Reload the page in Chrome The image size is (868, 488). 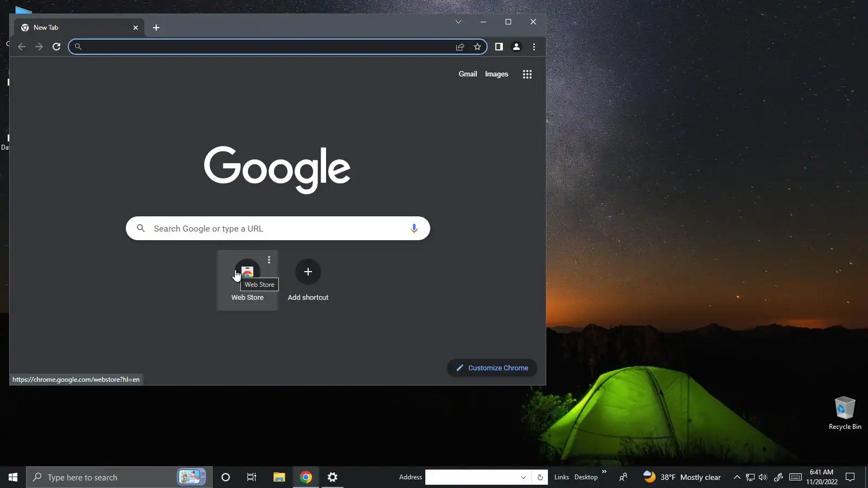pyautogui.click(x=56, y=47)
